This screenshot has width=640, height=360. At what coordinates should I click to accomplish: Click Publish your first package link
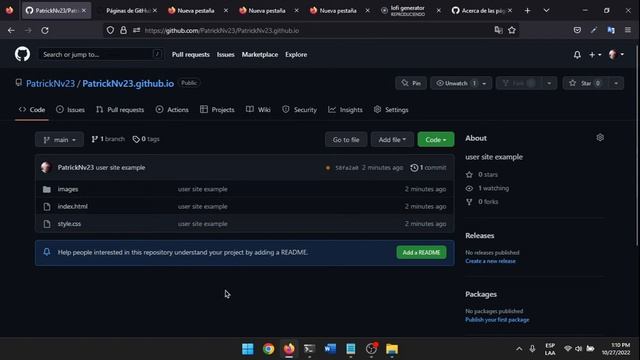tap(497, 320)
